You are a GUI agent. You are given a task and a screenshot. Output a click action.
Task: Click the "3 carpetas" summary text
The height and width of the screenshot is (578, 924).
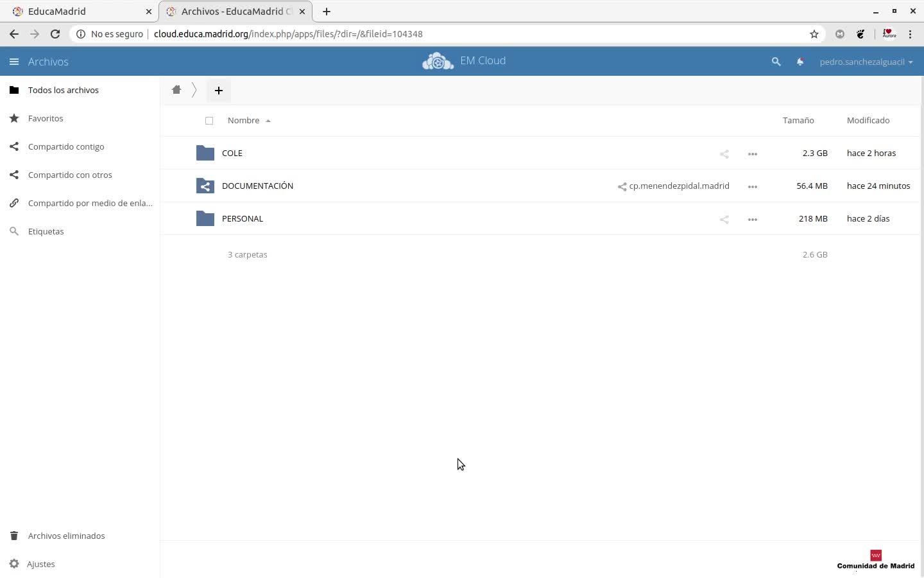(248, 254)
